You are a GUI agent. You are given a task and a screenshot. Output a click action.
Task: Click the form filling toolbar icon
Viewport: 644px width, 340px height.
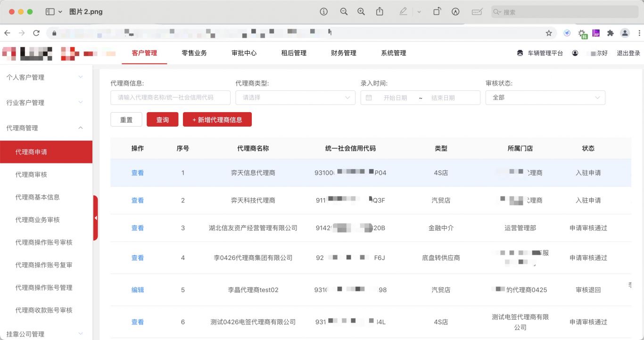coord(477,12)
